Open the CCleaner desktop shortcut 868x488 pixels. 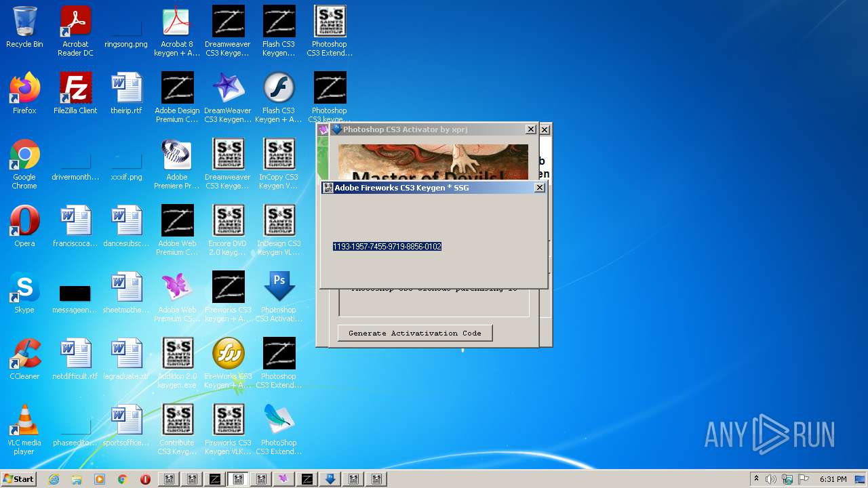24,360
